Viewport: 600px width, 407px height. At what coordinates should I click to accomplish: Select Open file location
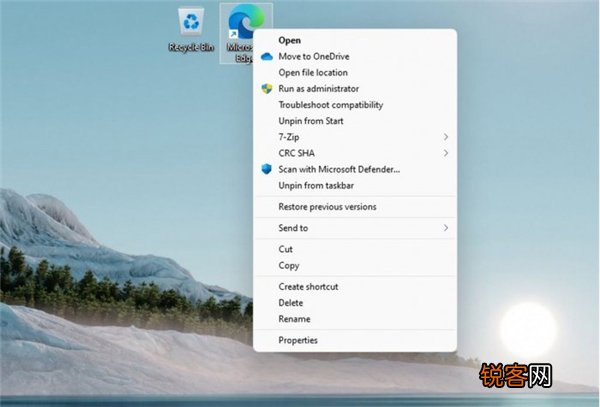click(313, 72)
